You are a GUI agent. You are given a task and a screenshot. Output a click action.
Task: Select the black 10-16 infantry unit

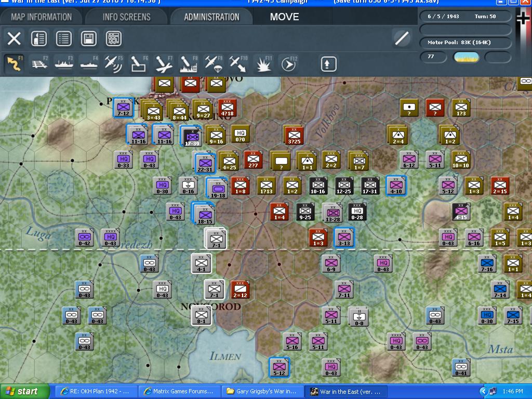tap(318, 185)
